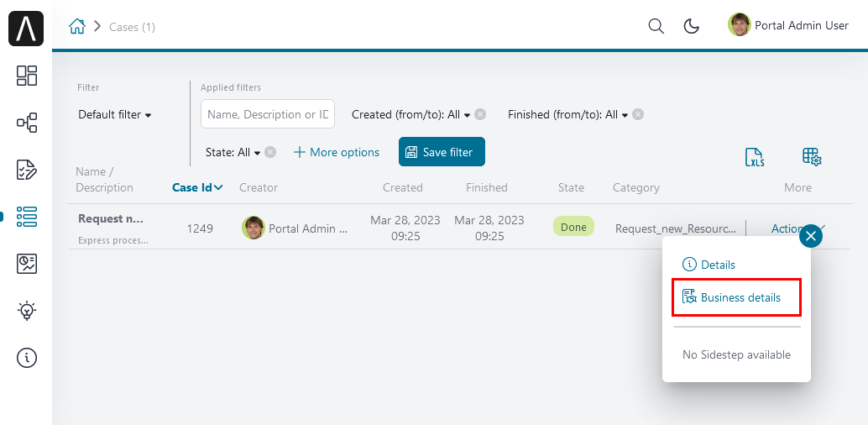Open the Cases list icon in sidebar
The image size is (868, 425).
click(27, 217)
